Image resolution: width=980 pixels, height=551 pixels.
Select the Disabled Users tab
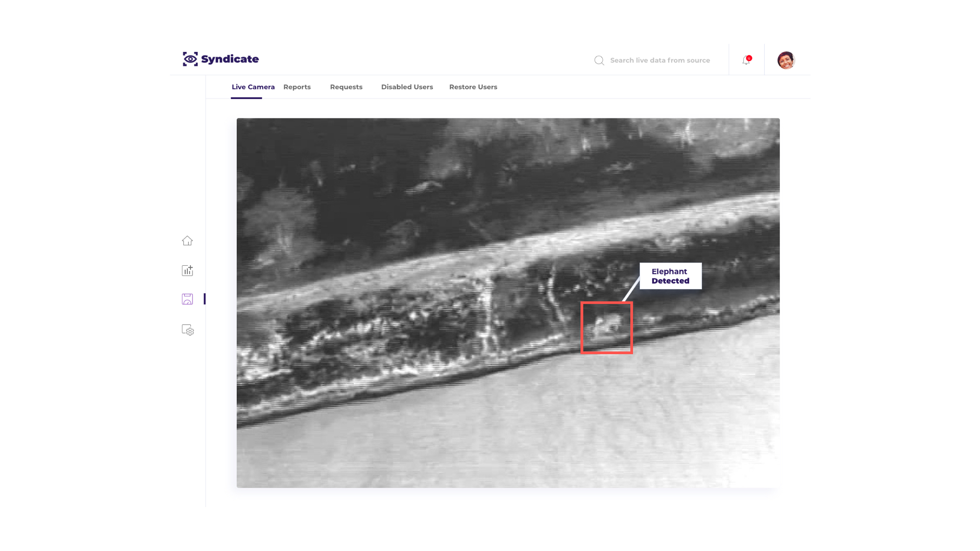[x=407, y=87]
